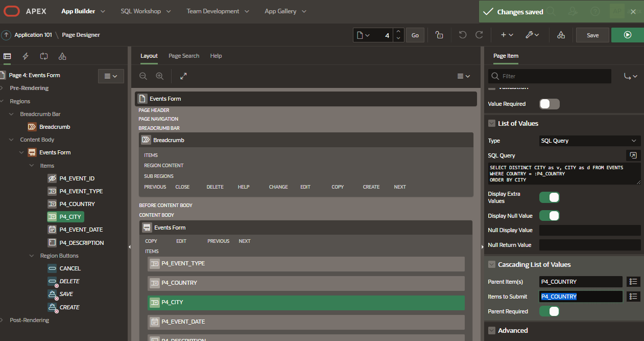Click the SQL Query text area
Viewport: 644px width, 341px height.
click(564, 174)
